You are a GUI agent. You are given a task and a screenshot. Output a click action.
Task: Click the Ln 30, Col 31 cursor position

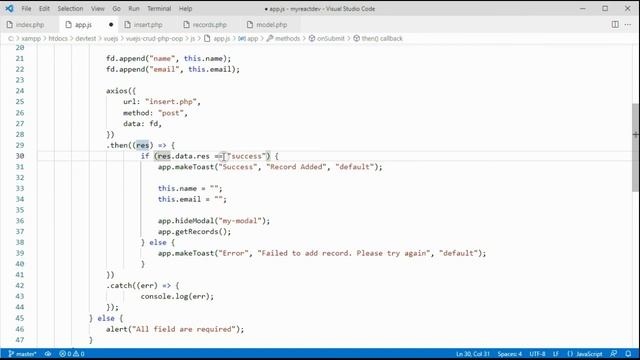coord(473,354)
